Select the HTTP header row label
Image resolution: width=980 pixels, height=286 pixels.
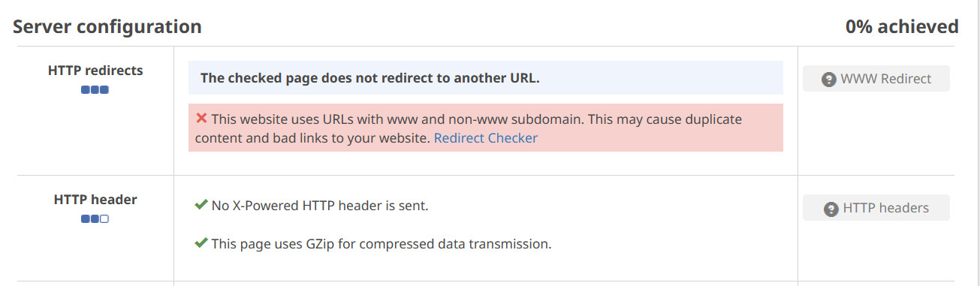(x=95, y=200)
